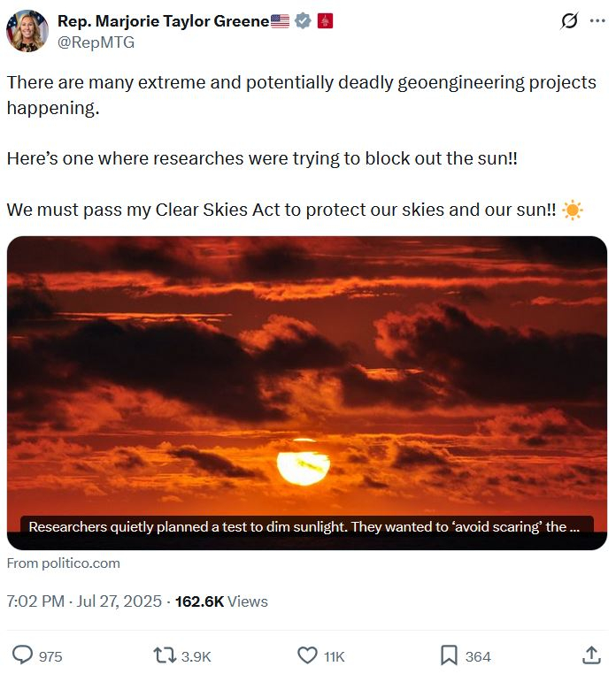Image resolution: width=616 pixels, height=674 pixels.
Task: Follow the "From politico.com" source link
Action: point(64,563)
